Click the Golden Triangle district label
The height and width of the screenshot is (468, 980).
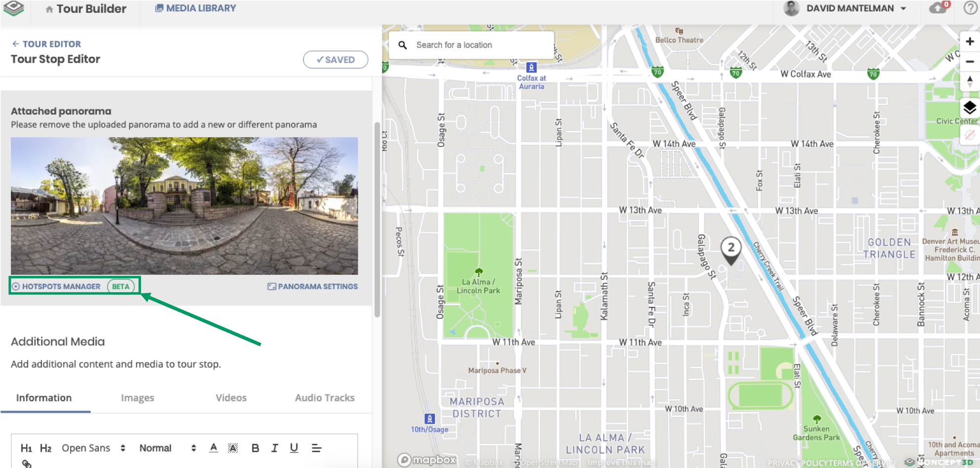point(889,248)
